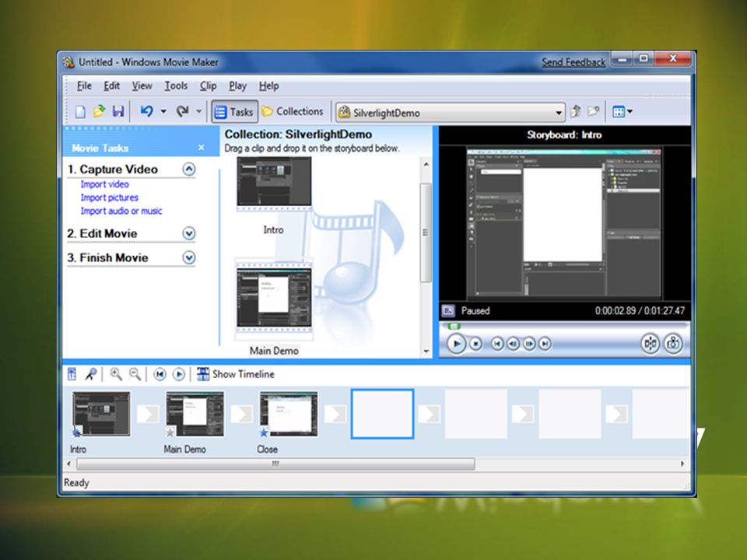Select the highlighted empty storyboard cell

click(x=382, y=414)
